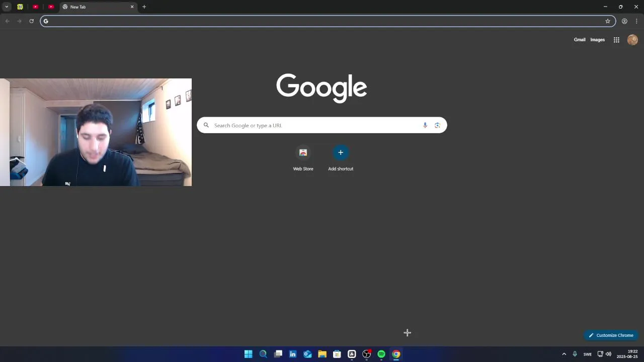The image size is (644, 362).
Task: Switch to the second YouTube tab
Action: pyautogui.click(x=51, y=7)
